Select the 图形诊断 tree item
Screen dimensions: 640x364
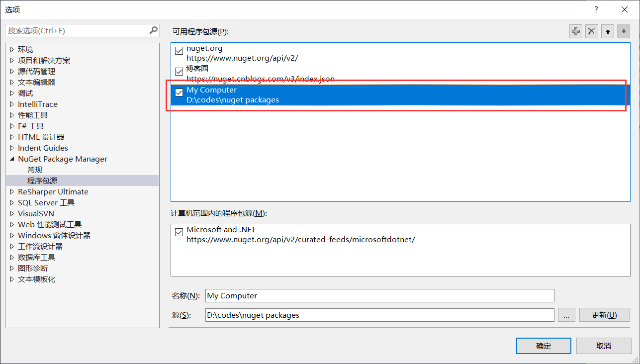click(x=33, y=269)
